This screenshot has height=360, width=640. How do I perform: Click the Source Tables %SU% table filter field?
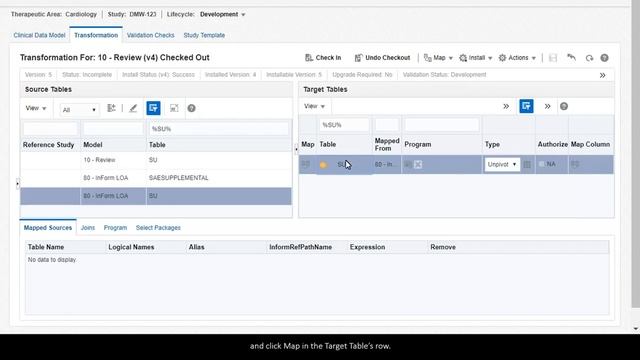click(x=219, y=129)
